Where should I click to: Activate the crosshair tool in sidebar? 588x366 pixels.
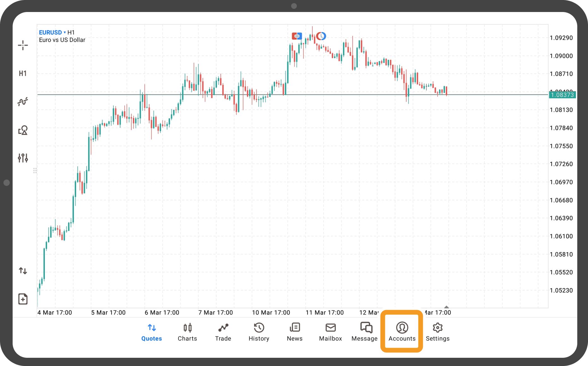23,45
